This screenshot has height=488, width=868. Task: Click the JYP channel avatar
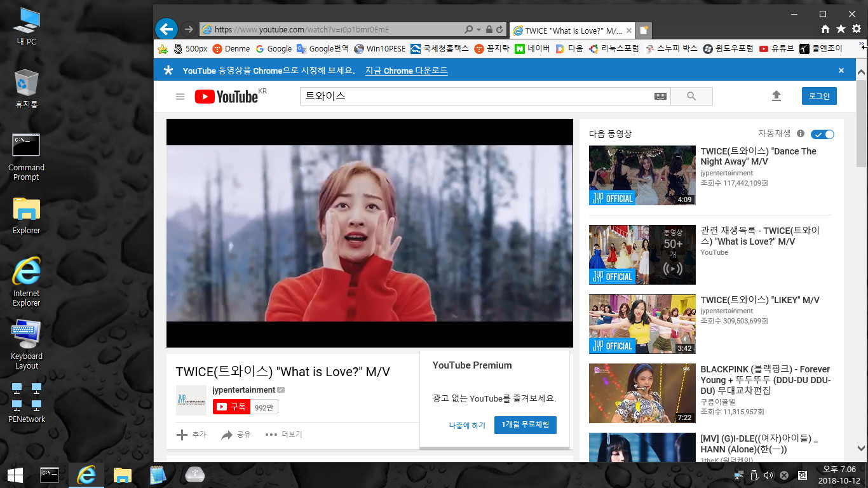pos(191,400)
